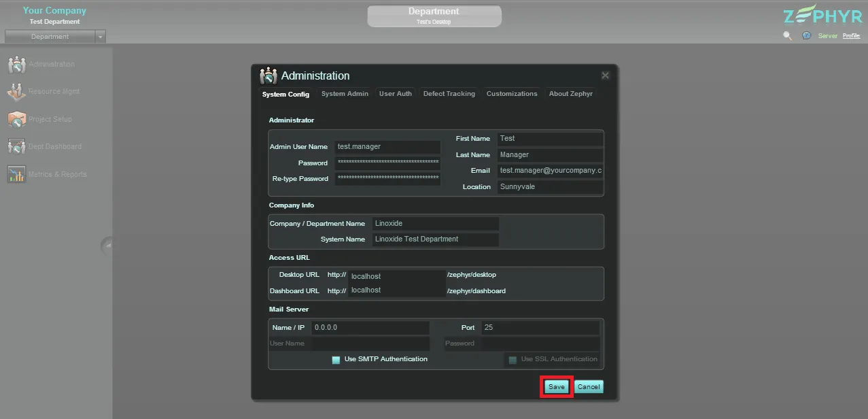Focus the mail server Port field
This screenshot has height=419, width=868.
coord(540,328)
